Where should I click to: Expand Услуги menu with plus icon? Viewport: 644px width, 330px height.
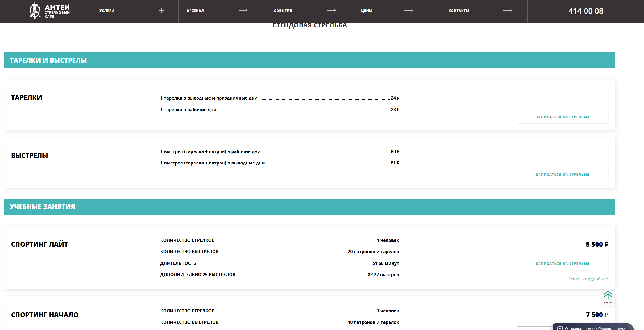click(161, 11)
